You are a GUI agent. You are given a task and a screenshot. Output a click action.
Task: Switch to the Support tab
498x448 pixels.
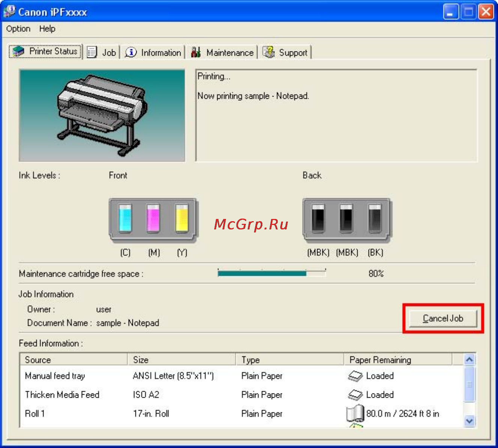pyautogui.click(x=286, y=53)
